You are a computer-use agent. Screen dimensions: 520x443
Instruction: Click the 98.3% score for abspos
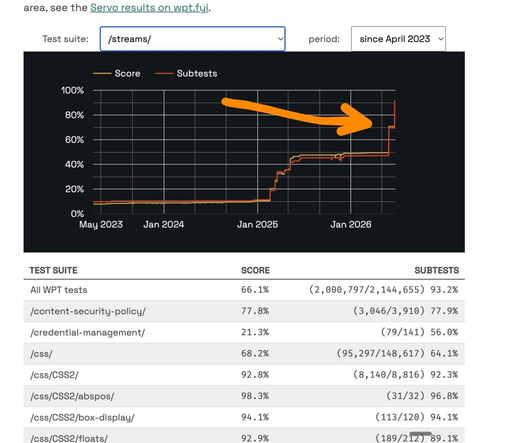point(255,396)
